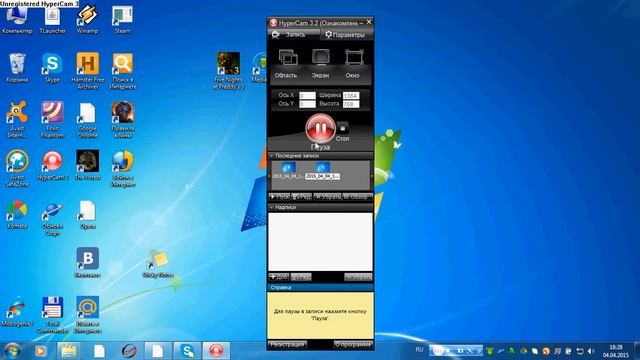Open Войти в Интернет desktop icon
The height and width of the screenshot is (360, 640).
click(x=122, y=169)
